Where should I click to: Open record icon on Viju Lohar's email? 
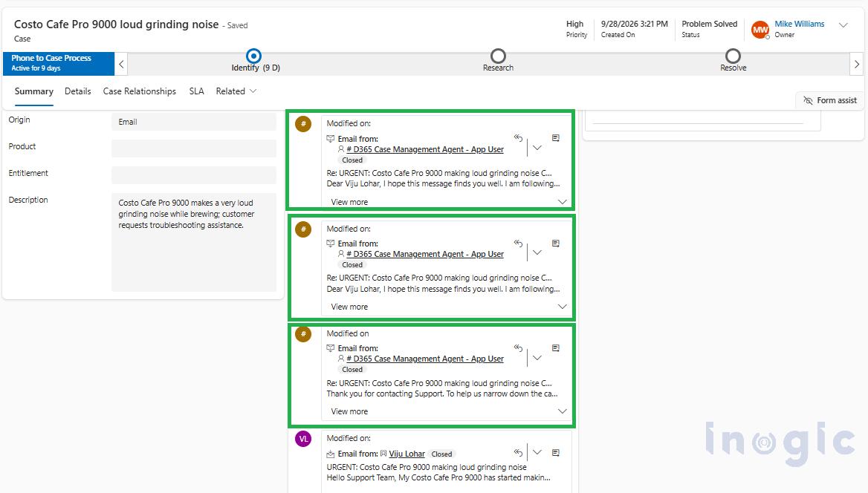556,453
